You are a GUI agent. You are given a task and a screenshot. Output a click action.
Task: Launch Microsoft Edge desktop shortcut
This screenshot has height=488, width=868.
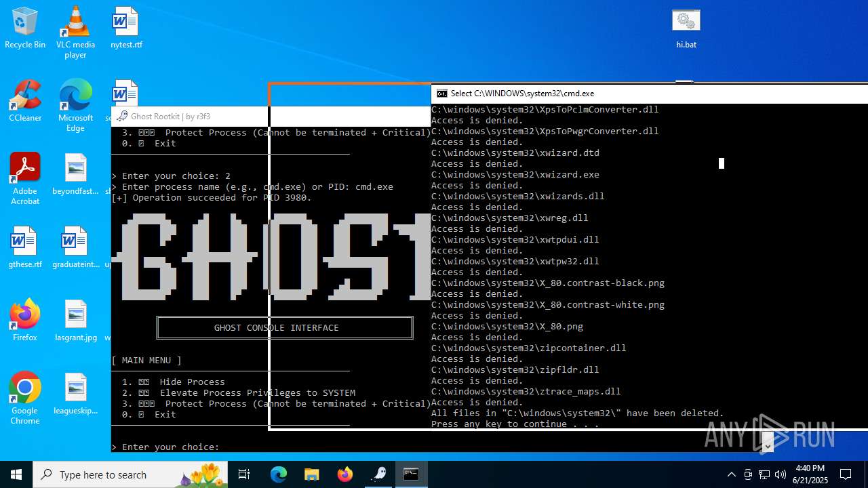pyautogui.click(x=75, y=106)
